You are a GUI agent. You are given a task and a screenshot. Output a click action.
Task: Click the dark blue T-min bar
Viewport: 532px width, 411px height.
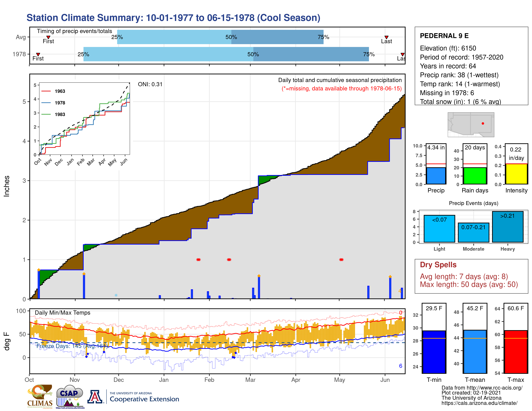[434, 352]
